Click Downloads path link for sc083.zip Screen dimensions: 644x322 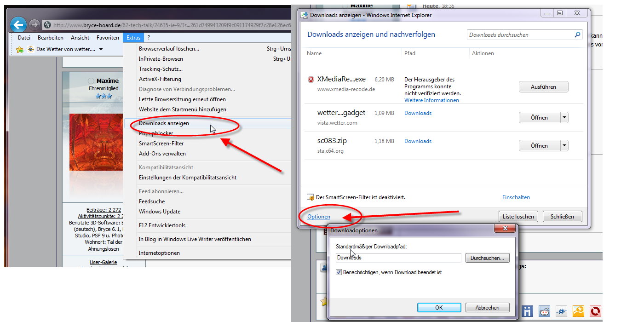click(x=418, y=141)
